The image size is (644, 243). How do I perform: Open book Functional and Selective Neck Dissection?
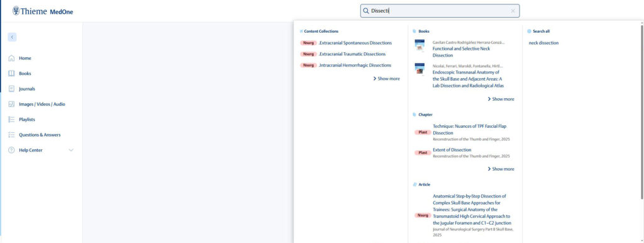pos(461,52)
